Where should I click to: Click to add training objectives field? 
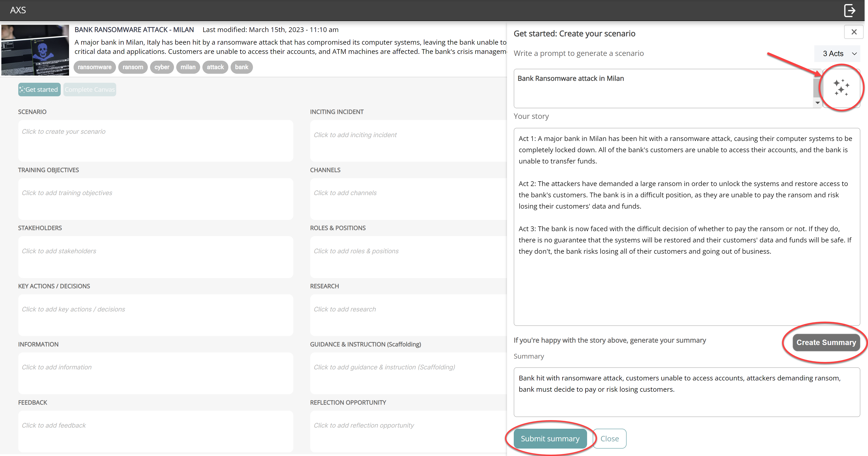click(155, 199)
